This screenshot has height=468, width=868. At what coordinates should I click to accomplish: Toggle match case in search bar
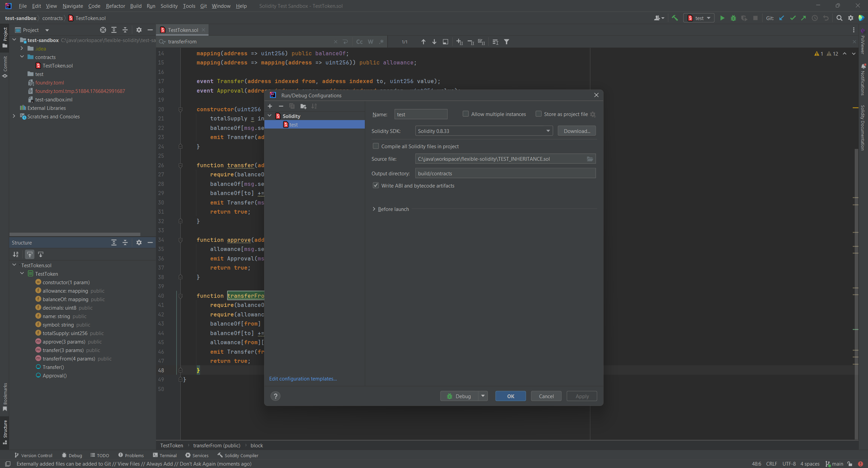click(359, 42)
